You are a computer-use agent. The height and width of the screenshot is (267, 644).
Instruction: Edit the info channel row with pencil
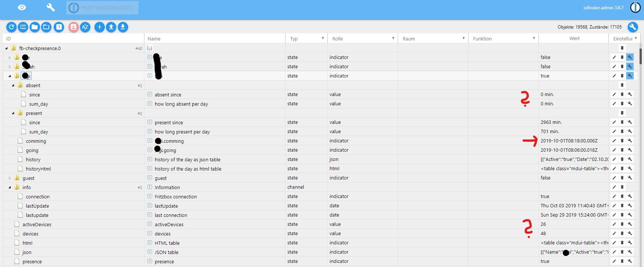(614, 187)
